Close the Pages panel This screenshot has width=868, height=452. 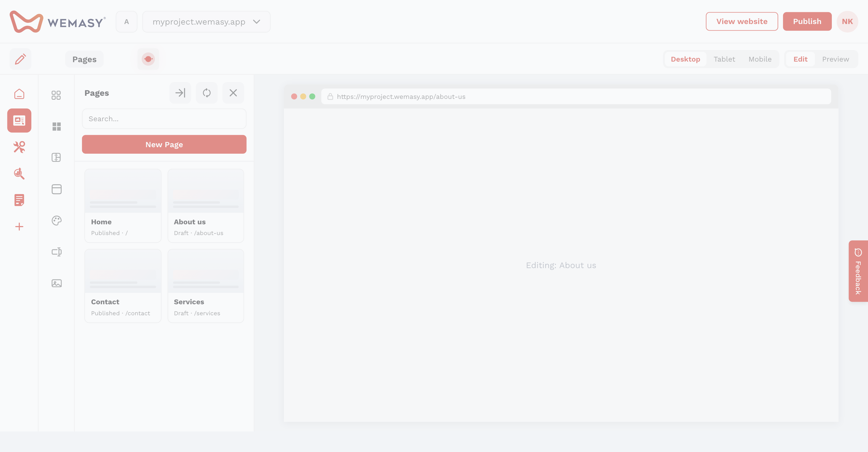233,93
